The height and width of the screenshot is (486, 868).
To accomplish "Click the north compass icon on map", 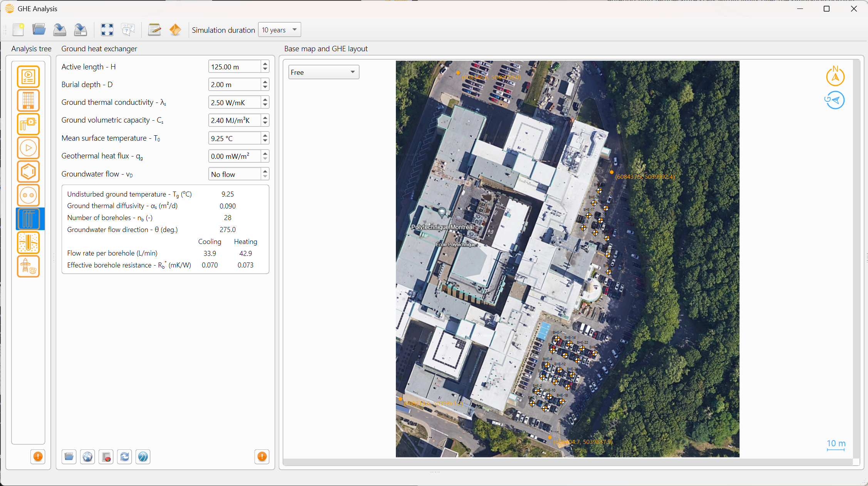I will (x=835, y=76).
